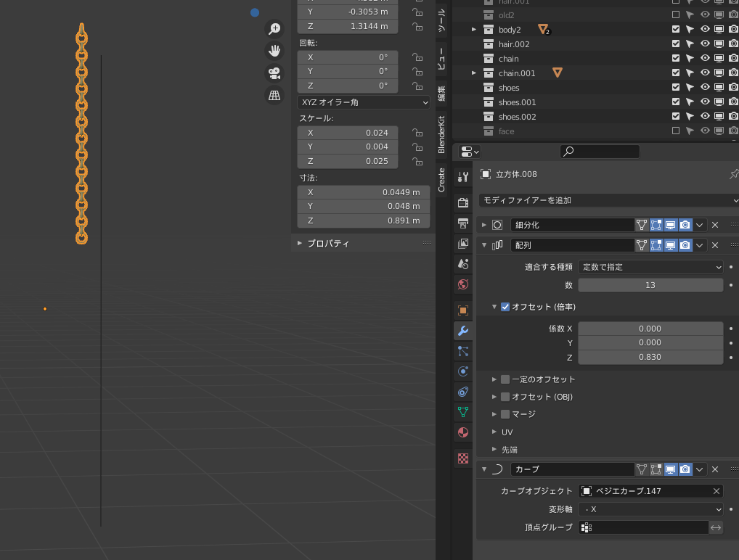Hide the shoes.001 collection with its eye icon
The height and width of the screenshot is (560, 739).
pos(705,102)
